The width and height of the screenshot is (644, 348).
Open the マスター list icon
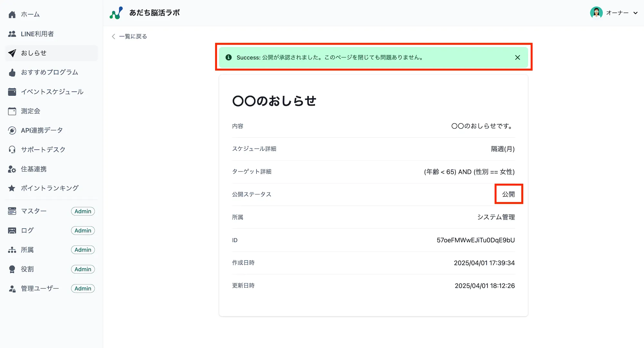pos(12,211)
